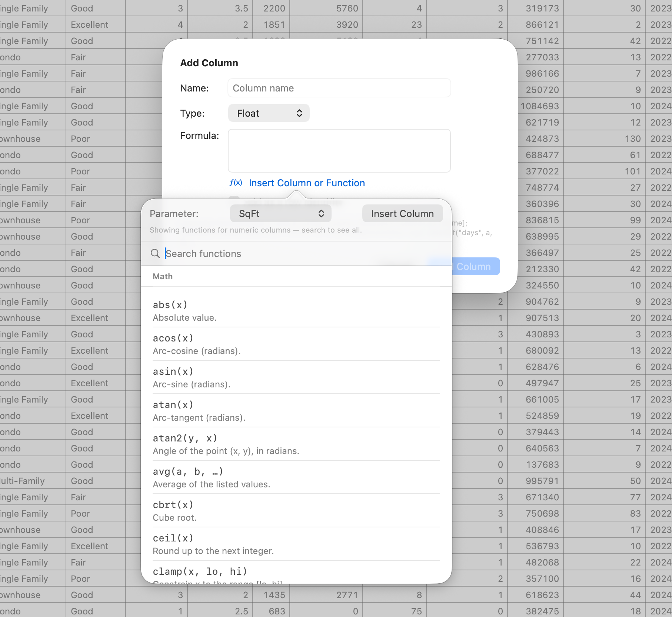Click cell with value 319173
This screenshot has height=617, width=672.
535,8
